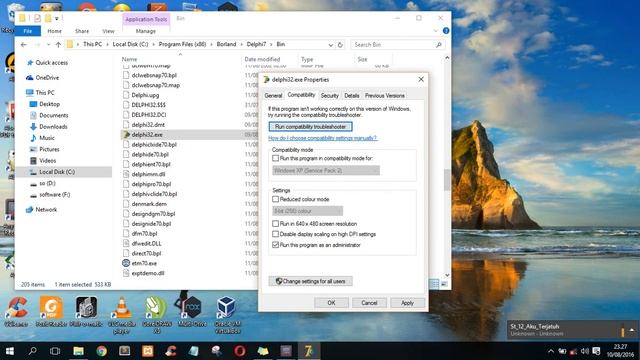Open the File menu in Explorer
Viewport: 640px width, 360px height.
pos(27,31)
